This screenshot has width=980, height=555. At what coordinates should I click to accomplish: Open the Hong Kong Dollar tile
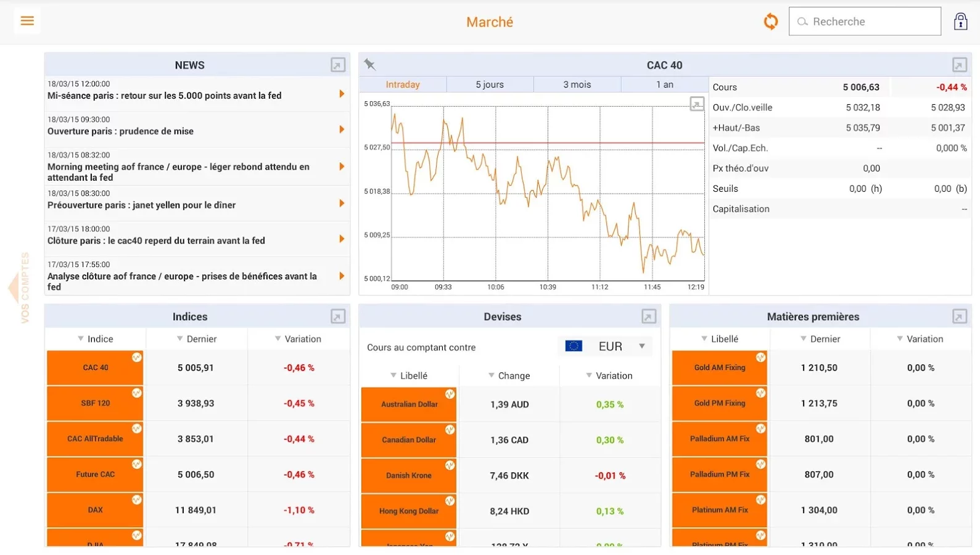pyautogui.click(x=408, y=511)
